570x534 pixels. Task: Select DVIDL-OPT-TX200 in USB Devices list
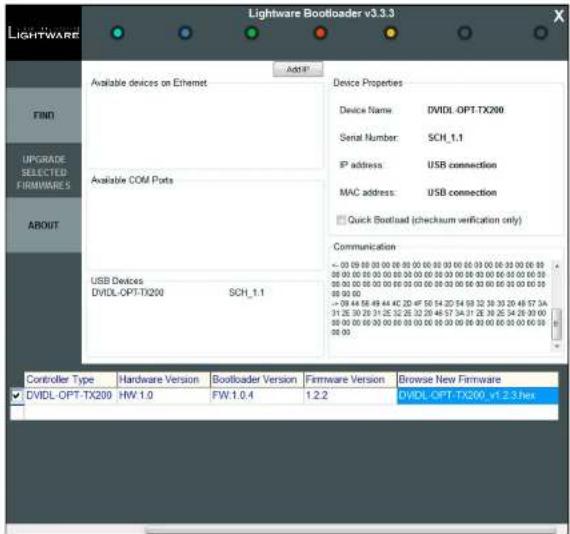pyautogui.click(x=128, y=293)
